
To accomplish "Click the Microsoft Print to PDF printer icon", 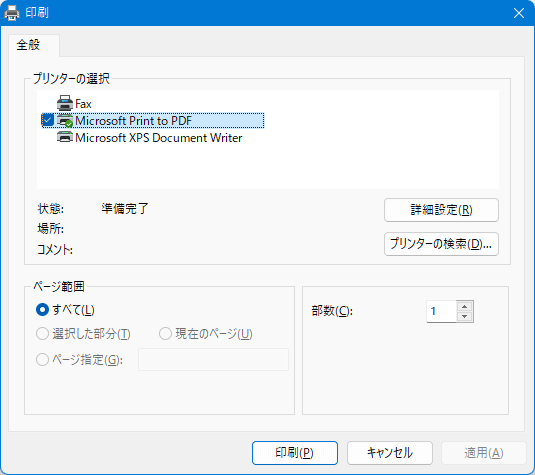I will click(65, 120).
